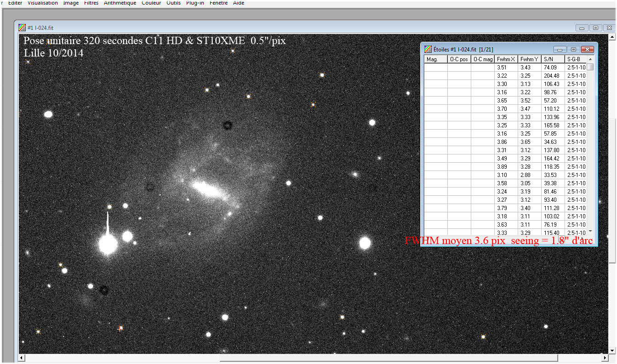617x364 pixels.
Task: Click the S-G-B column header
Action: 576,59
